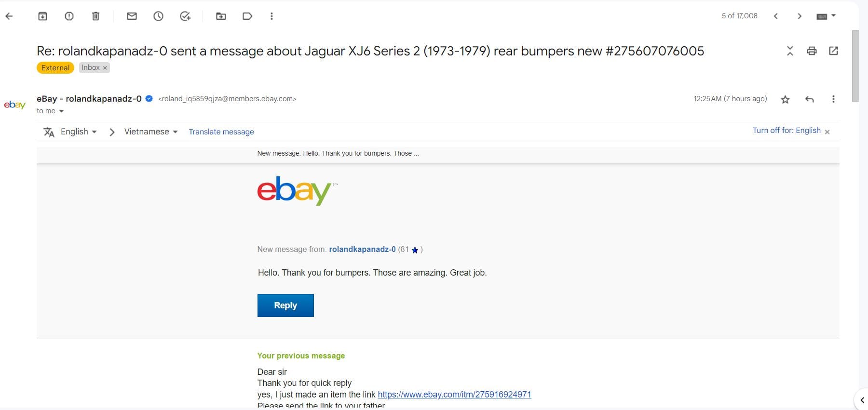This screenshot has width=868, height=410.
Task: Open the Move to folder icon
Action: pos(221,16)
